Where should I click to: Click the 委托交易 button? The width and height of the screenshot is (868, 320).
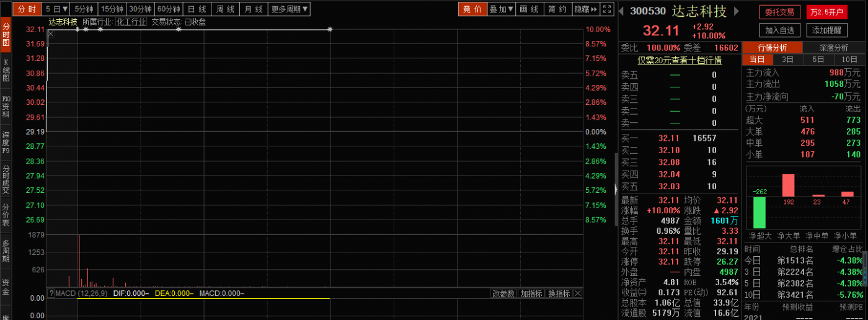pos(779,12)
